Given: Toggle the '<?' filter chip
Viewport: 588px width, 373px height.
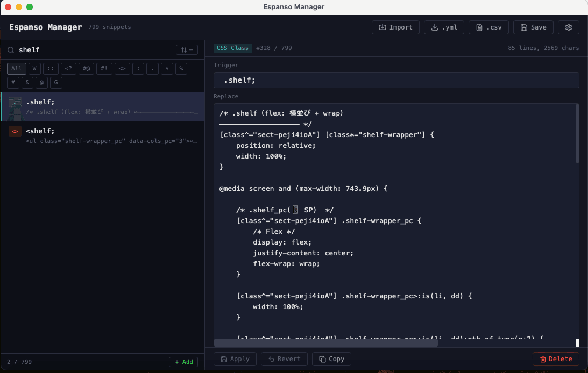Looking at the screenshot, I should [68, 69].
